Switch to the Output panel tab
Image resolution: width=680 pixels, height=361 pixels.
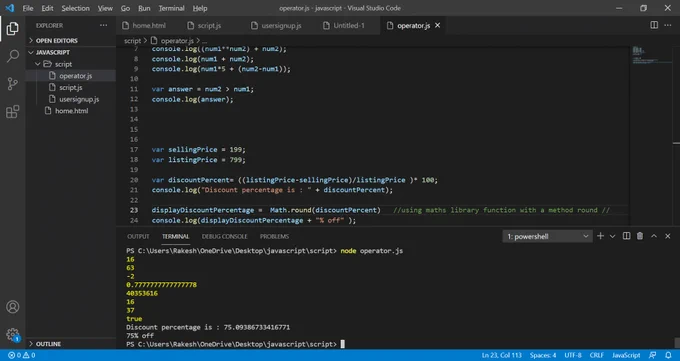coord(138,236)
